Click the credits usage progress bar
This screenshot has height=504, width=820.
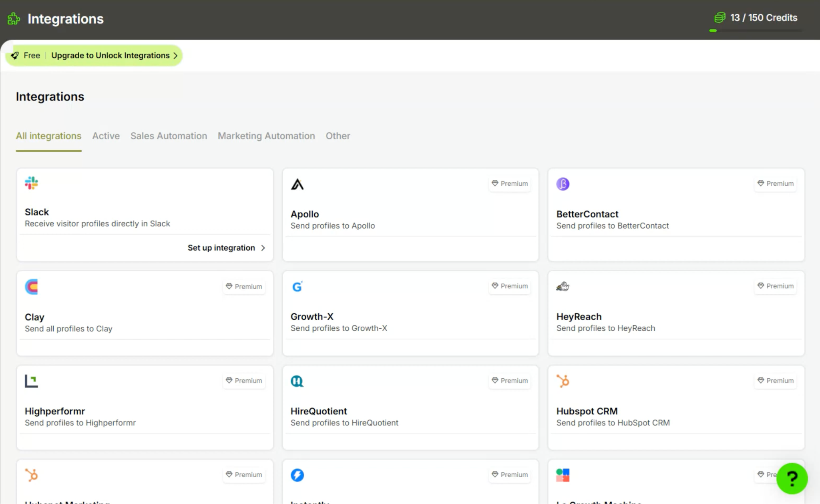pyautogui.click(x=755, y=30)
